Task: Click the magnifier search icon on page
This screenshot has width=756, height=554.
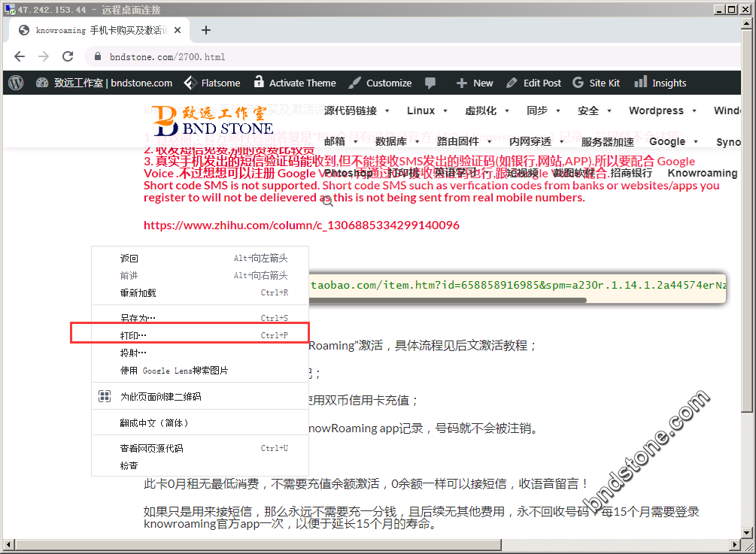Action: click(x=327, y=201)
